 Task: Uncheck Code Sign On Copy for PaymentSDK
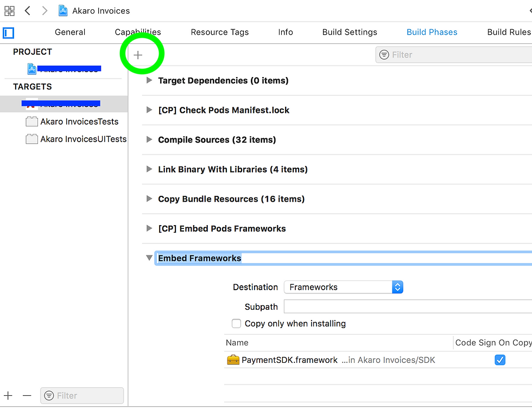500,360
